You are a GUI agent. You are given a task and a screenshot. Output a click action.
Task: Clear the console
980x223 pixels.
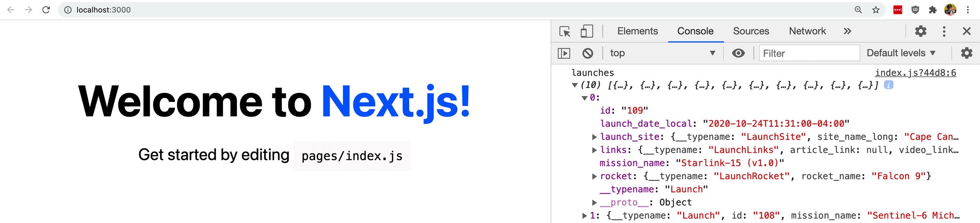click(x=588, y=53)
